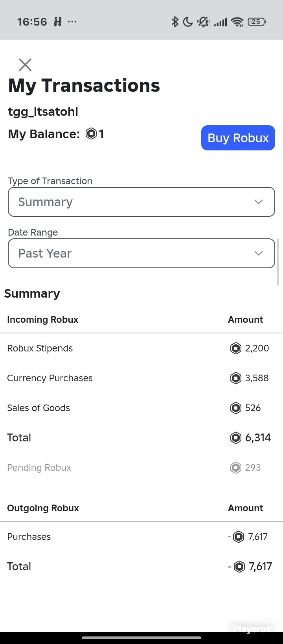Image resolution: width=283 pixels, height=644 pixels.
Task: Click the page scrollbar on the right edge
Action: 278,262
